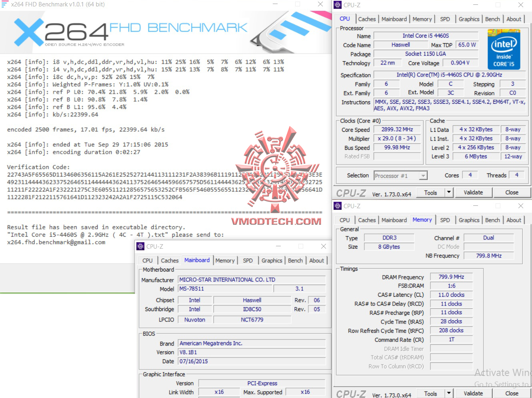The width and height of the screenshot is (532, 398).
Task: Click the Max TDP value "65.0 W"
Action: tap(467, 45)
